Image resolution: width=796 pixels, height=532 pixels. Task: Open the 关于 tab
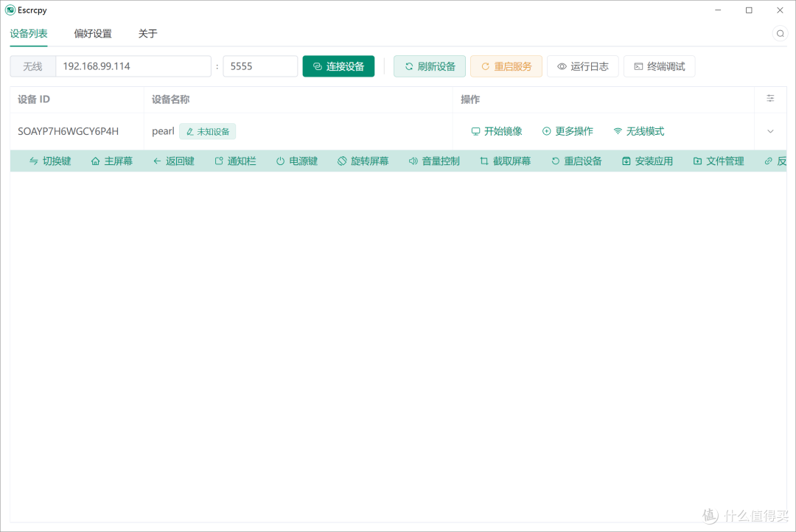pyautogui.click(x=147, y=33)
